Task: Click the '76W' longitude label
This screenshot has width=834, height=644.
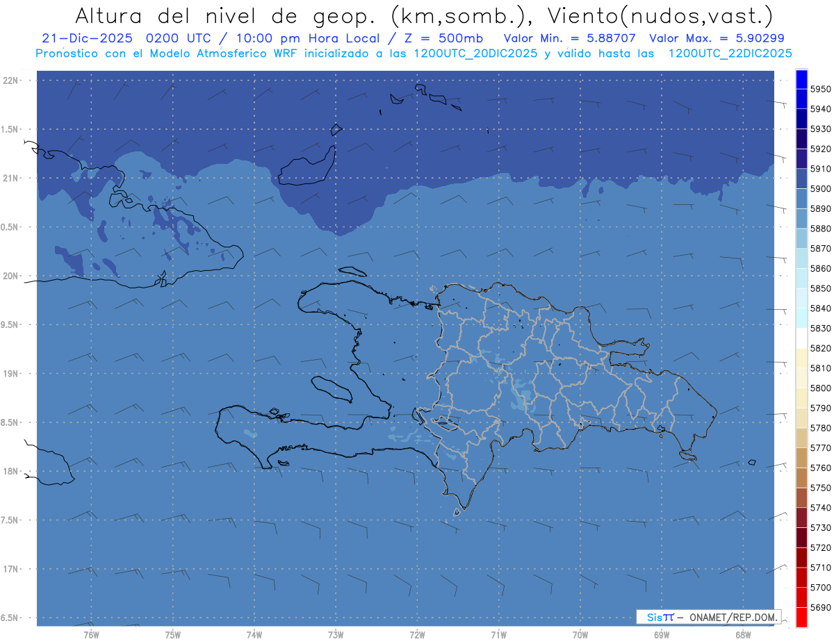Action: click(91, 634)
